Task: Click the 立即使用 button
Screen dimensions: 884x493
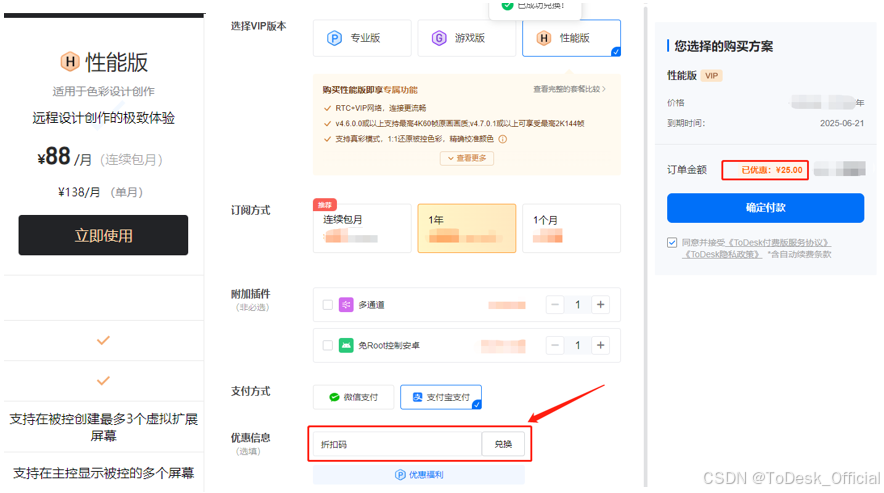Action: pos(103,235)
